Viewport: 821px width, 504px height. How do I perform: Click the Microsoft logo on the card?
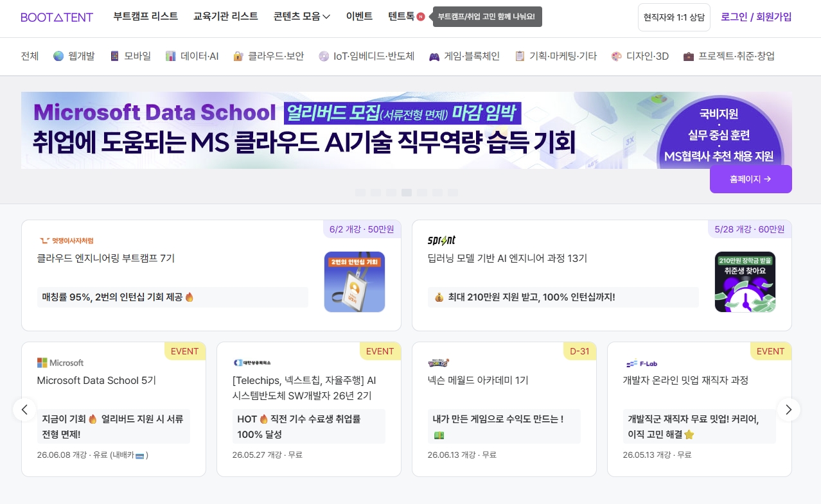click(x=60, y=363)
